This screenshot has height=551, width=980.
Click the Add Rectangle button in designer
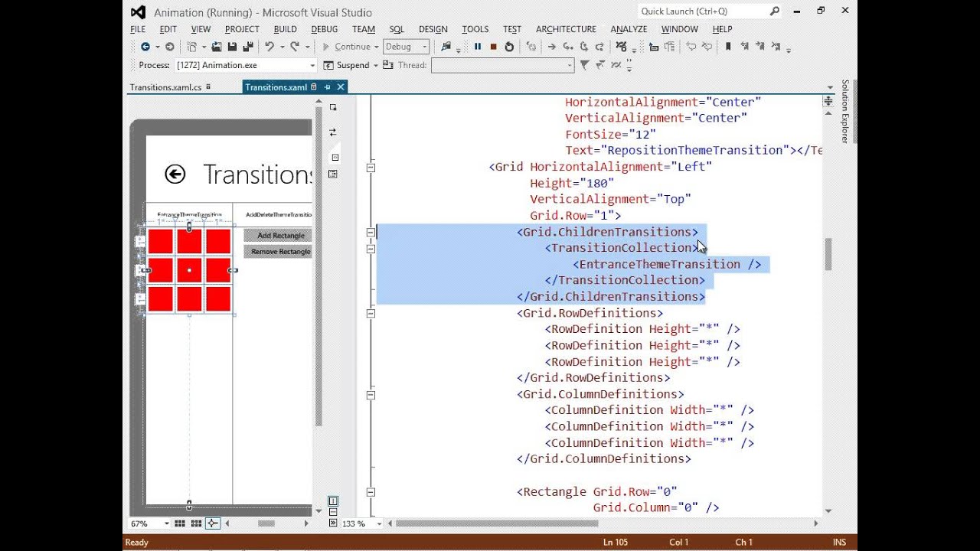tap(279, 236)
